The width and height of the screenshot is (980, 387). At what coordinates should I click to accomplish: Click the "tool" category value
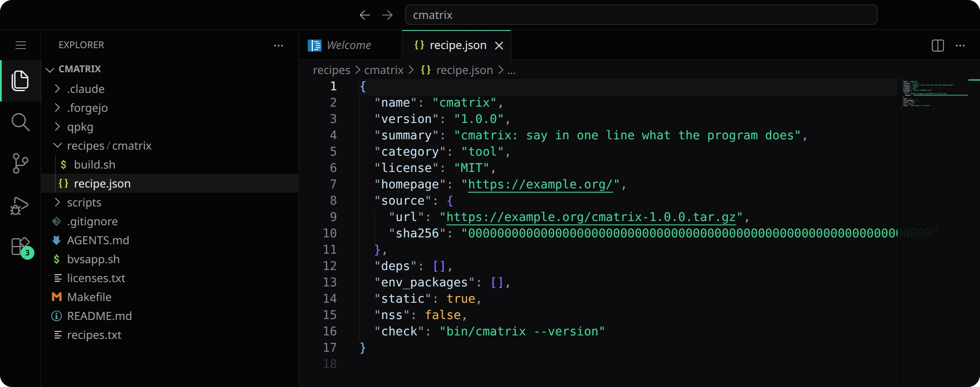[x=482, y=152]
